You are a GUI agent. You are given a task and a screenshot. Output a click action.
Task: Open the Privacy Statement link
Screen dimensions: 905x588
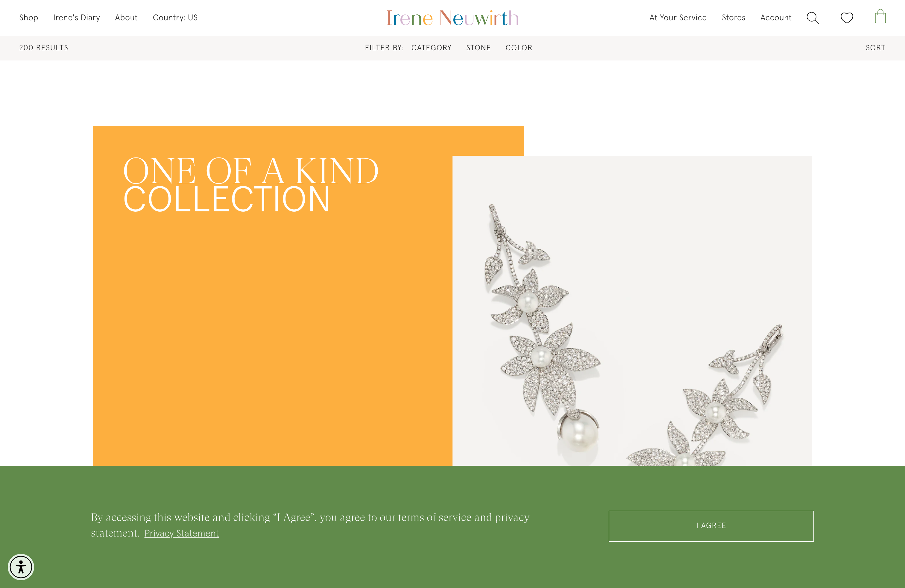click(181, 533)
